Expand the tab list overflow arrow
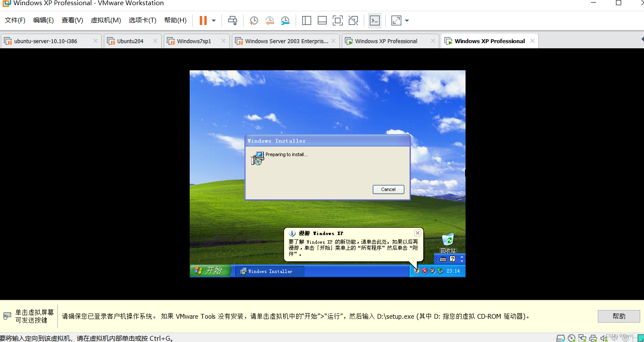Screen dimensions: 644x342 (x=642, y=39)
